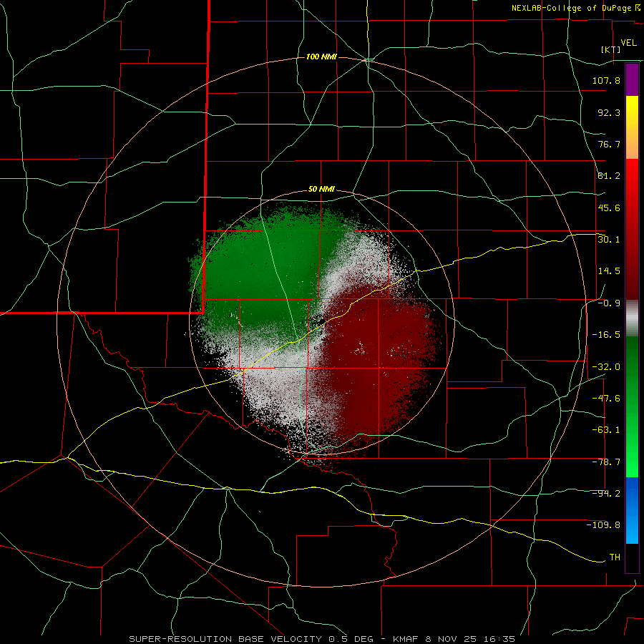Click the green inbound velocity region on the radar
This screenshot has width=644, height=644.
click(259, 271)
